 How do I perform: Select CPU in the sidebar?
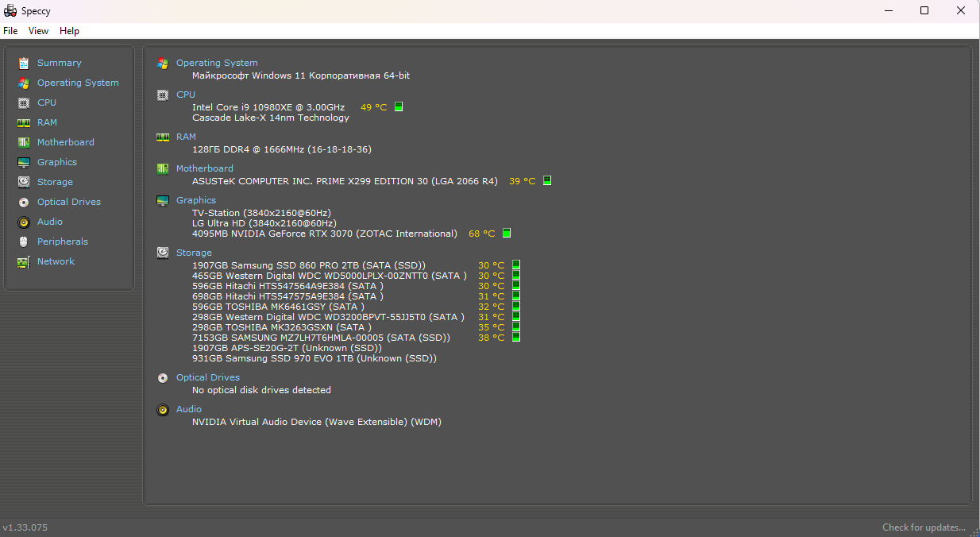(x=47, y=102)
